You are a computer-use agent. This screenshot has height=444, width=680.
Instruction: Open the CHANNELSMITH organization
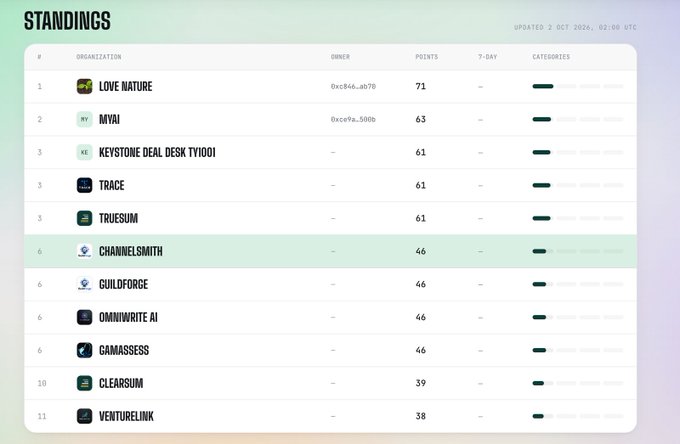coord(131,251)
